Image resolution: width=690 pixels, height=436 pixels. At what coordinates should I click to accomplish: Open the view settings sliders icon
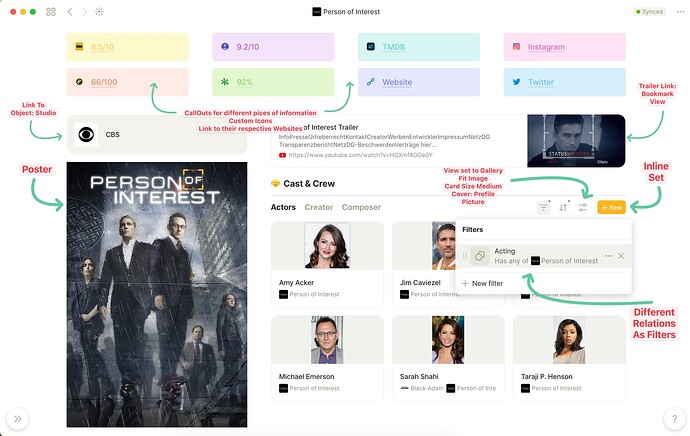pyautogui.click(x=583, y=207)
